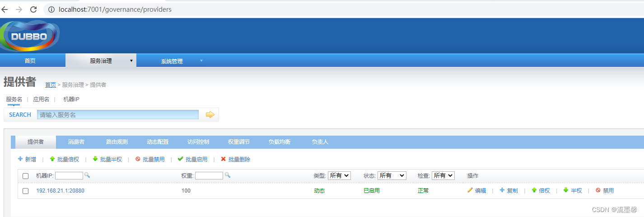Viewport: 644px width, 217px height.
Task: Switch to the 提供者 tab
Action: (x=36, y=142)
